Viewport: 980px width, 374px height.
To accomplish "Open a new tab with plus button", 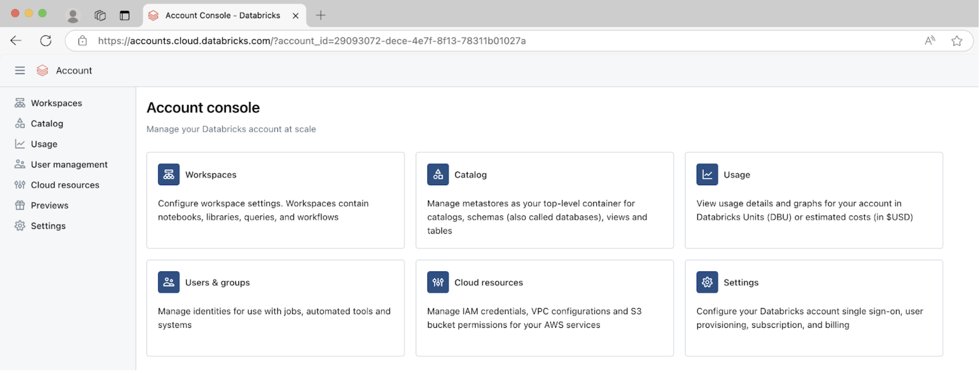I will pos(320,15).
